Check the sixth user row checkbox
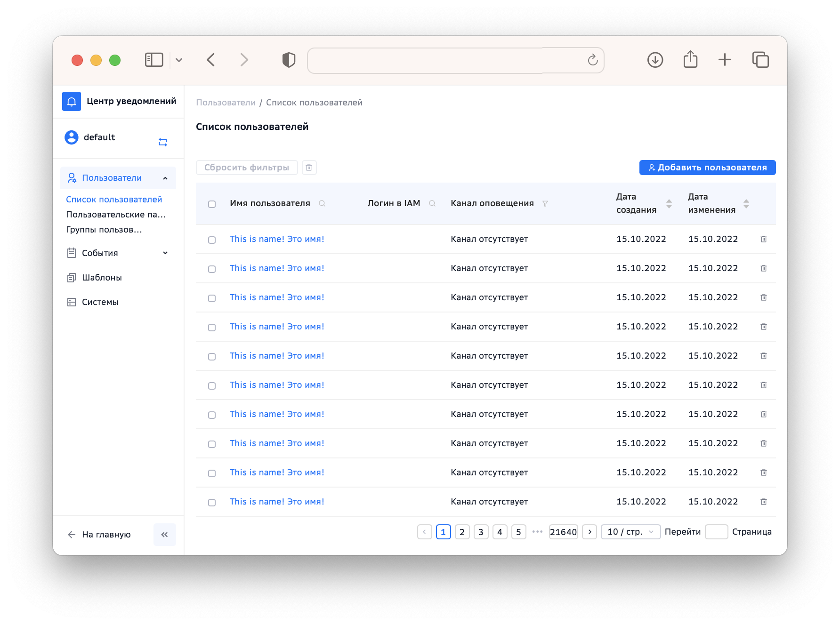Viewport: 840px width, 625px height. coord(212,386)
